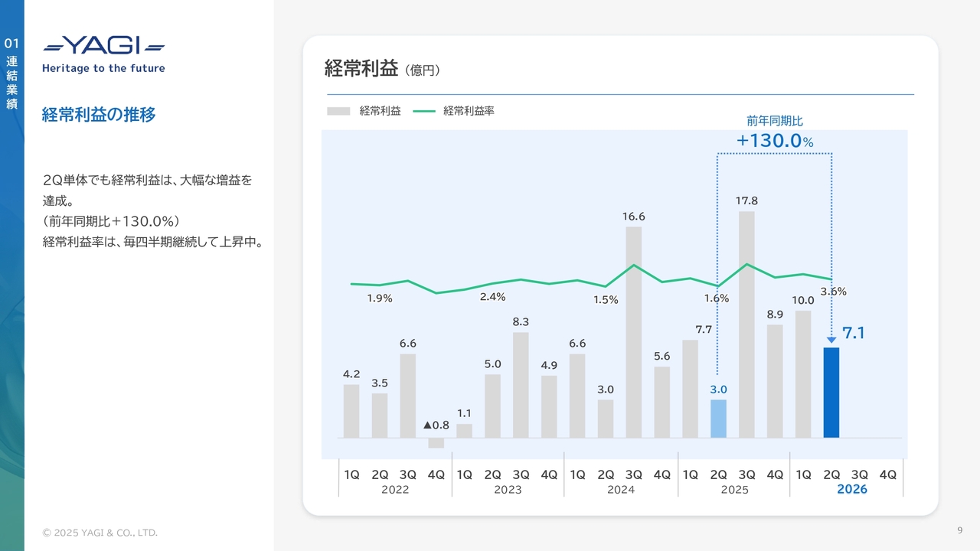Click the 経常利益の推移 heading

[99, 115]
